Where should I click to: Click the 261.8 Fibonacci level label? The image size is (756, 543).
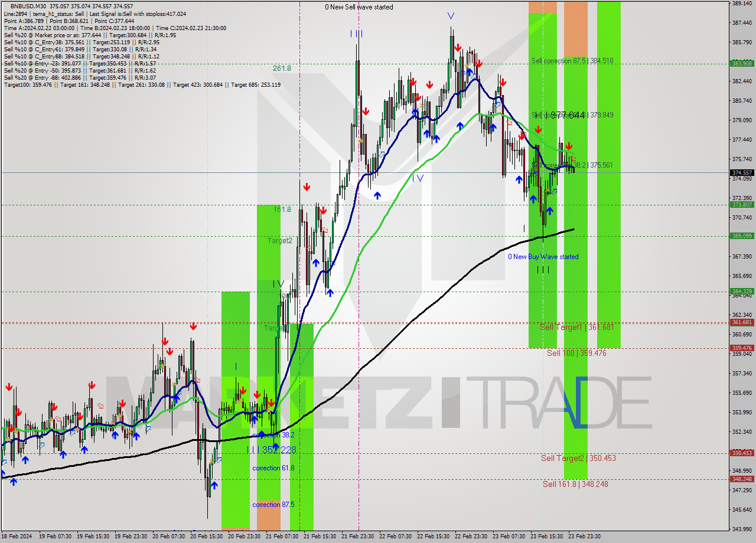pos(282,68)
